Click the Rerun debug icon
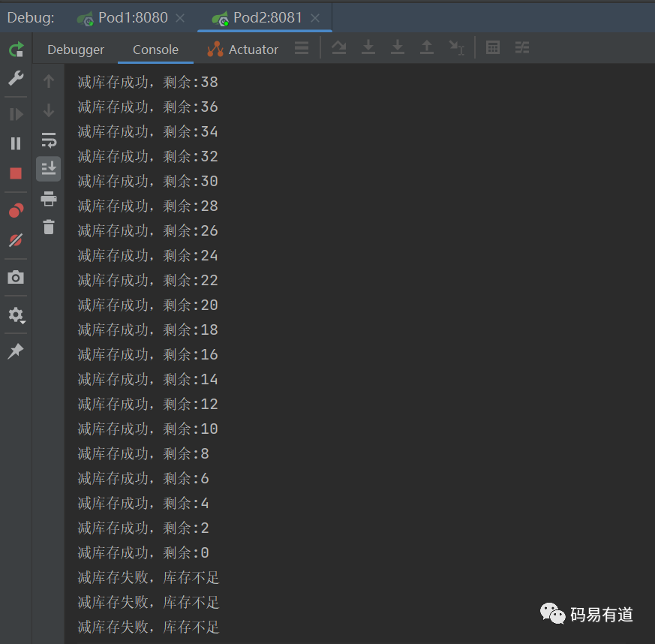This screenshot has width=655, height=644. (16, 50)
